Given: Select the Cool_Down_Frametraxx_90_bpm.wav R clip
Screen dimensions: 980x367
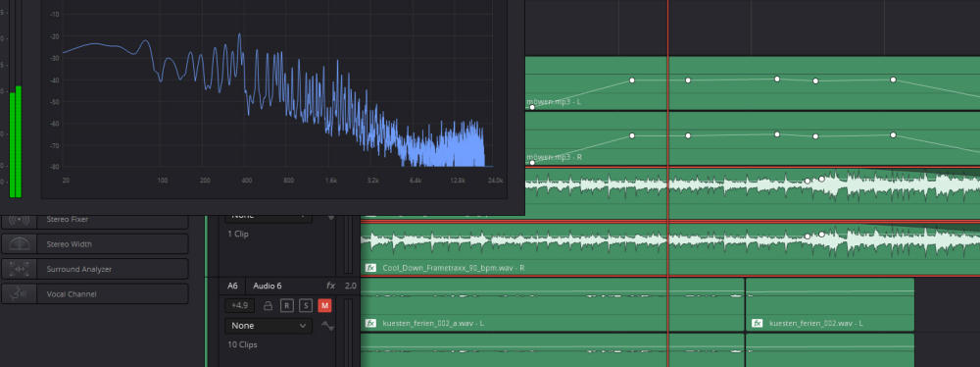Looking at the screenshot, I should point(670,248).
